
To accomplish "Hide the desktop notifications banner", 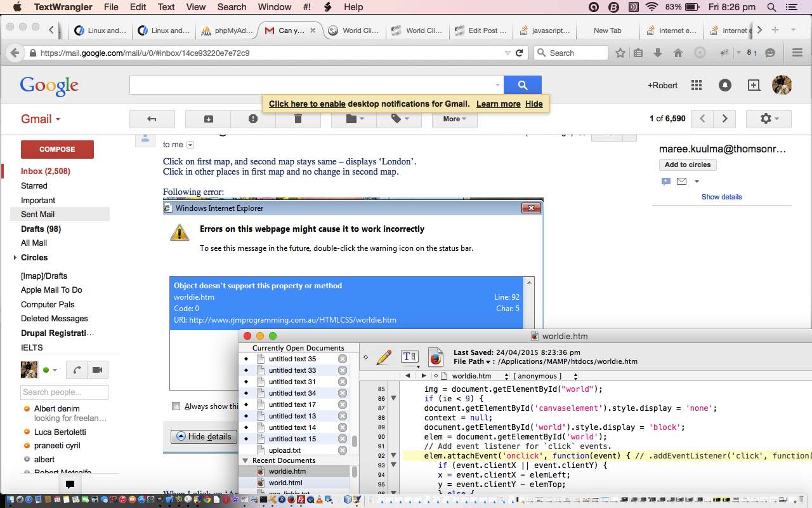I will 534,104.
